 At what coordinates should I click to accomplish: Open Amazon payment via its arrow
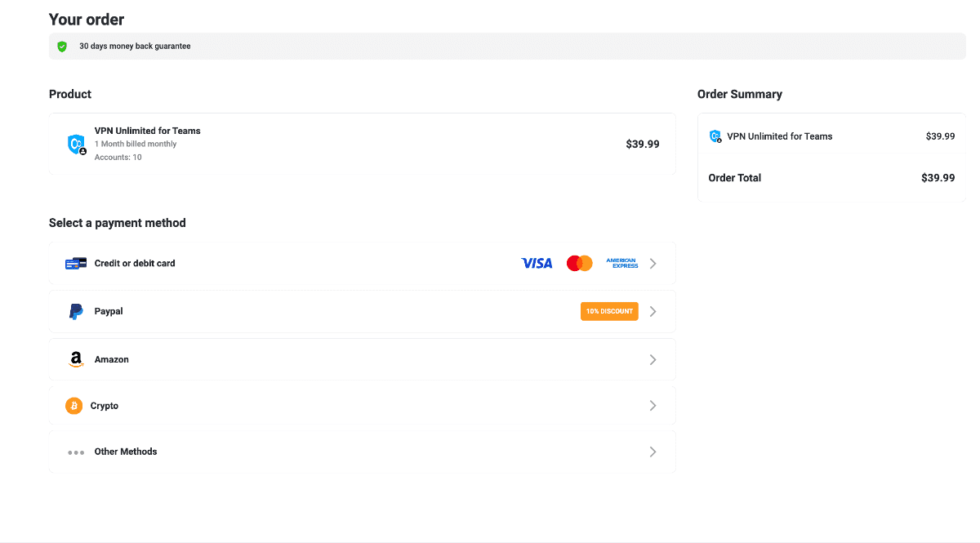point(653,359)
